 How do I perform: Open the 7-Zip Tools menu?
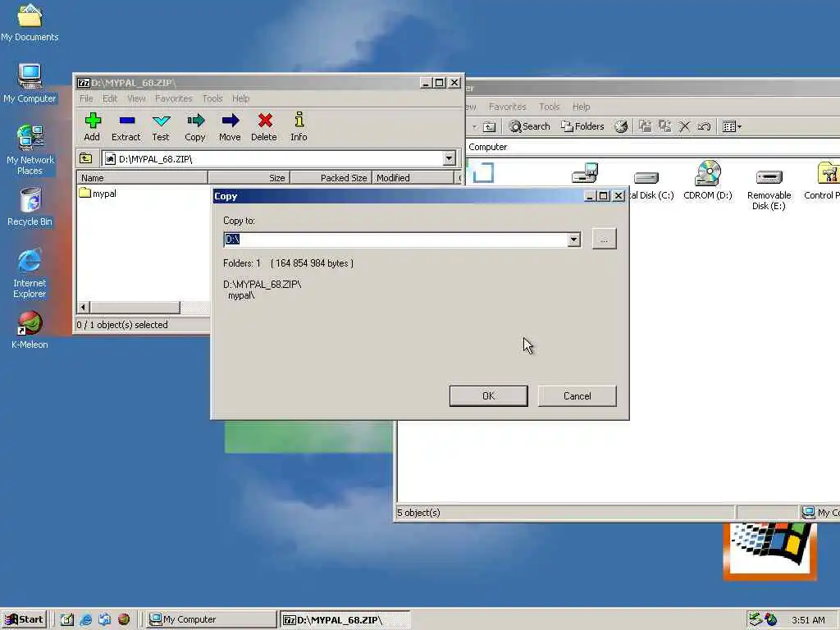[212, 98]
